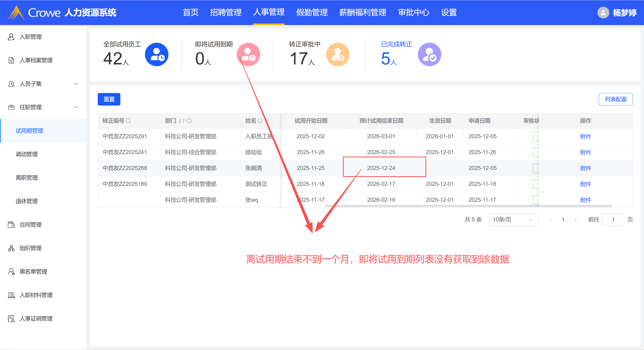Click sort arrows in 部门 column header

pos(182,121)
